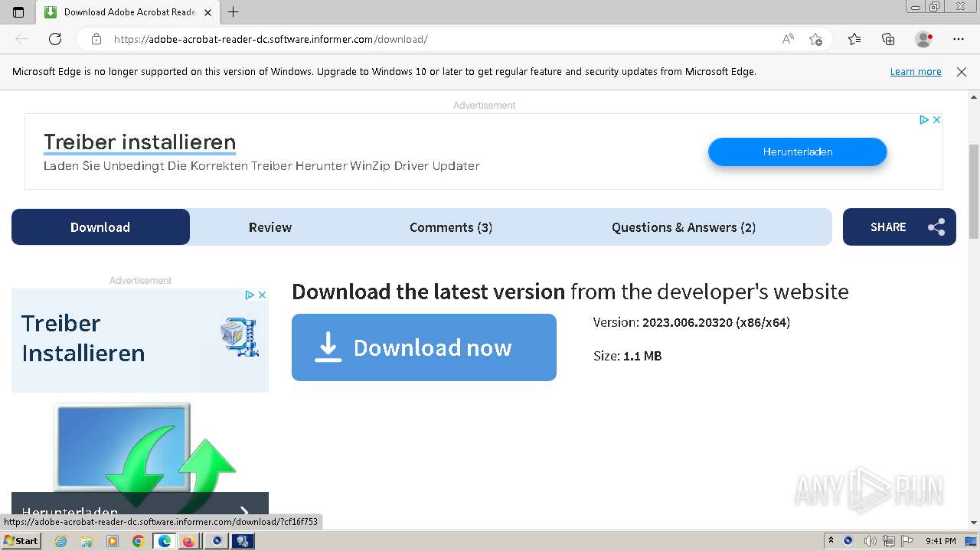This screenshot has width=980, height=551.
Task: Open the Collections icon
Action: pyautogui.click(x=888, y=39)
